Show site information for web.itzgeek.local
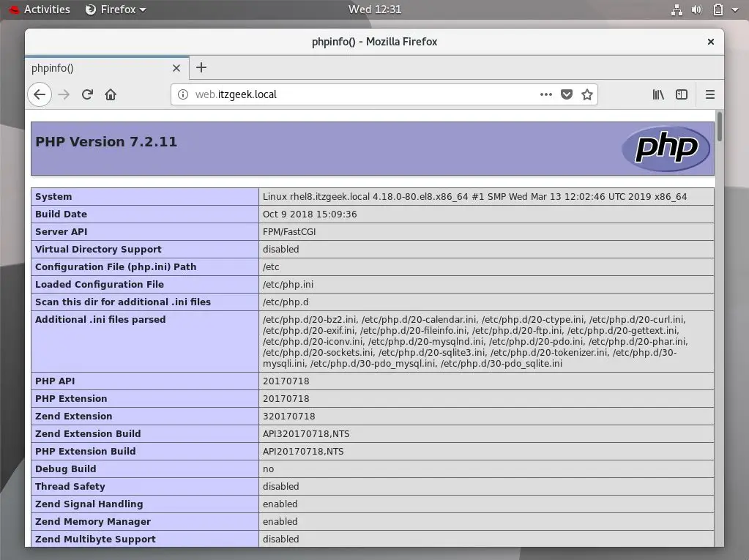The width and height of the screenshot is (749, 560). (183, 94)
